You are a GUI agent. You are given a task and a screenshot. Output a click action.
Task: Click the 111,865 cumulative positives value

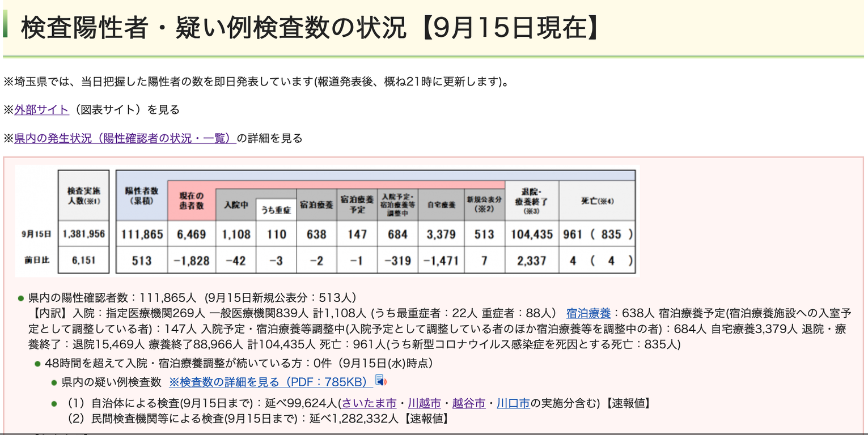[142, 234]
